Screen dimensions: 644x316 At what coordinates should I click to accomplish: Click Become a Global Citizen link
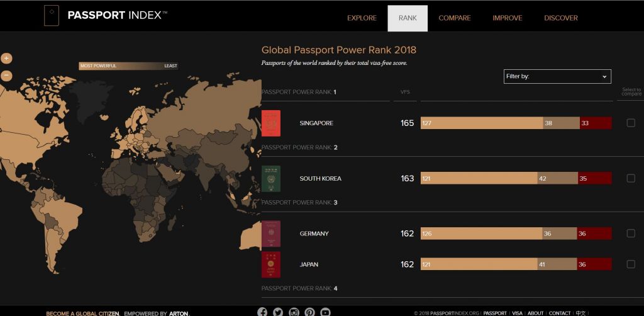click(x=82, y=313)
